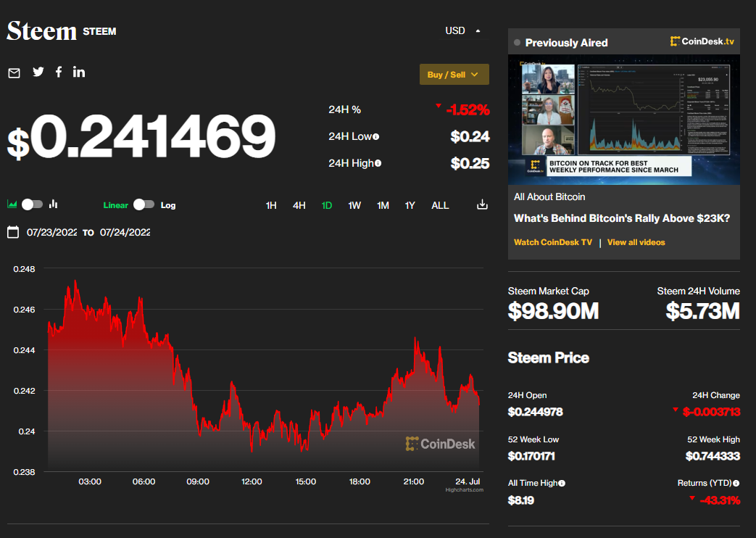
Task: Select the 1D time range
Action: click(326, 205)
